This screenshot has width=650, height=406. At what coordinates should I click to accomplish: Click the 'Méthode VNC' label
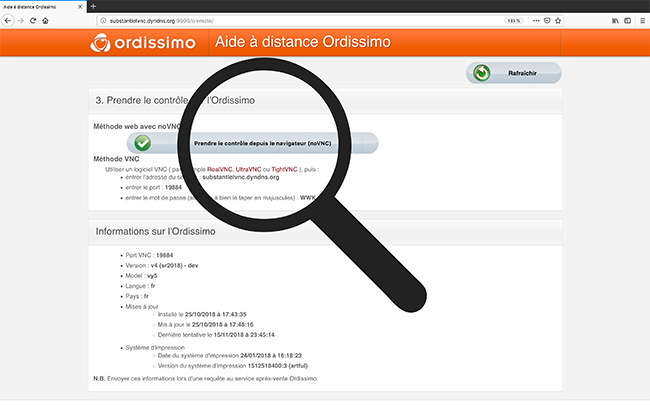coord(116,159)
